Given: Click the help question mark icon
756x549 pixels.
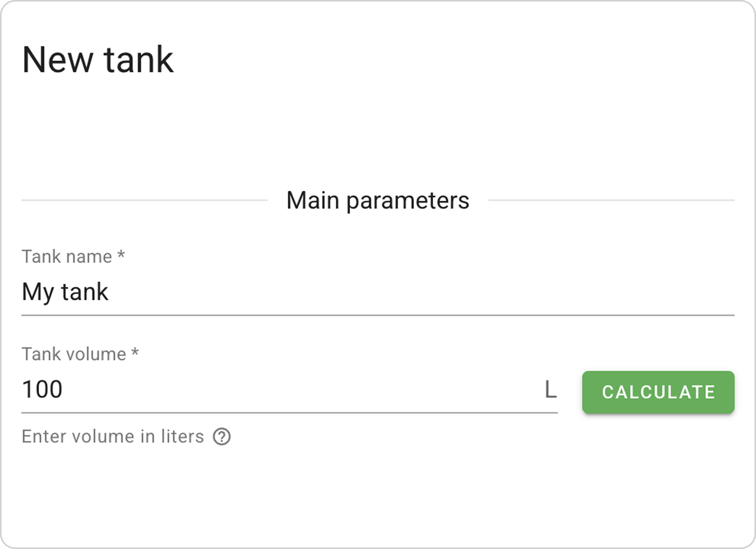Looking at the screenshot, I should pyautogui.click(x=222, y=437).
